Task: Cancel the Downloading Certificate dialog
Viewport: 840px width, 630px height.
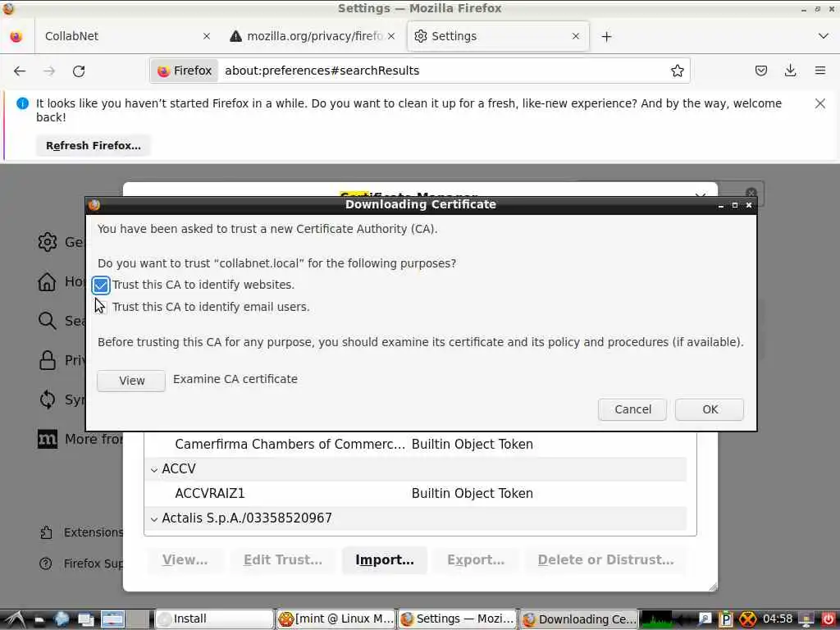Action: tap(632, 410)
